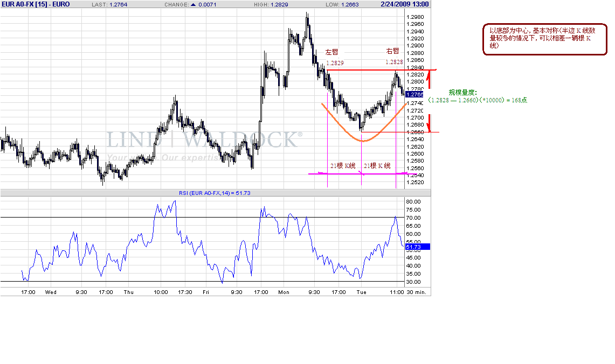Click the 70.00 RSI overbought level label

(413, 218)
